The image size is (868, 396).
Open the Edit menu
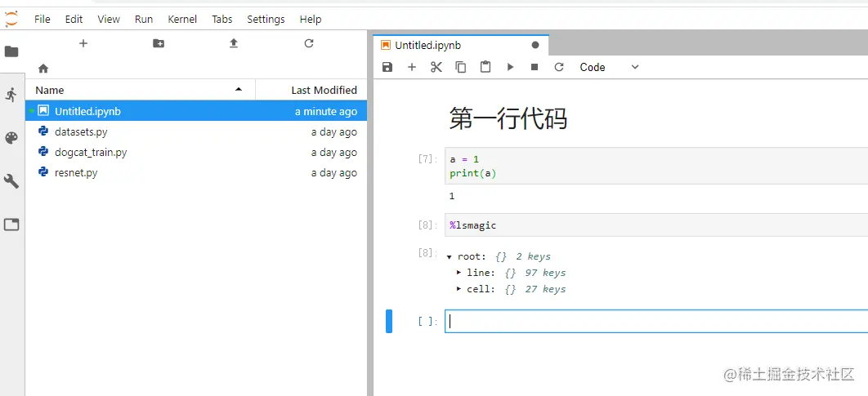point(74,19)
